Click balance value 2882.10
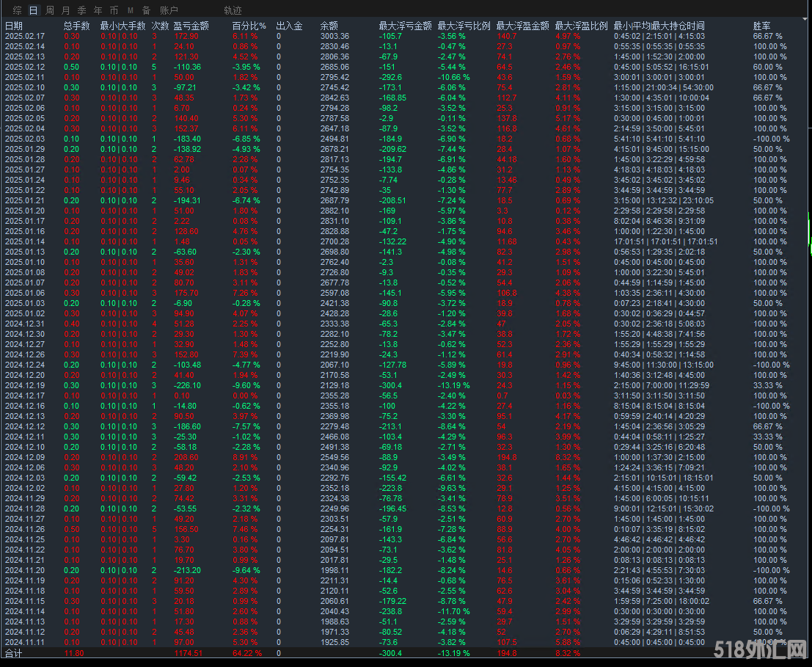812x667 pixels. tap(334, 211)
